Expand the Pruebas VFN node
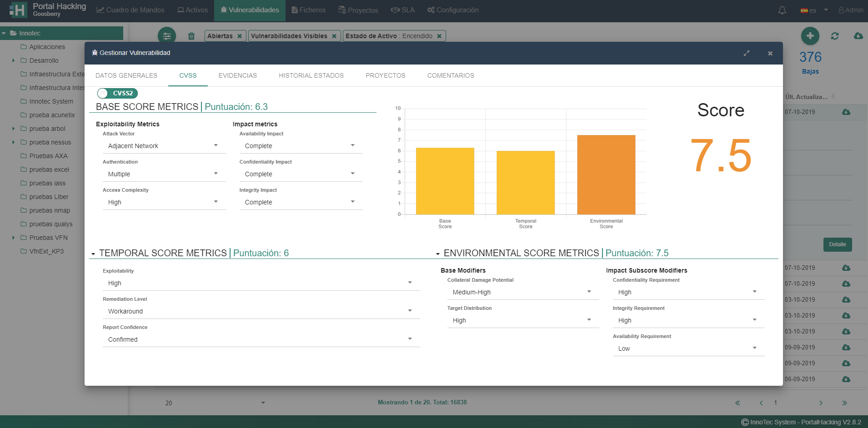The height and width of the screenshot is (428, 868). click(13, 238)
